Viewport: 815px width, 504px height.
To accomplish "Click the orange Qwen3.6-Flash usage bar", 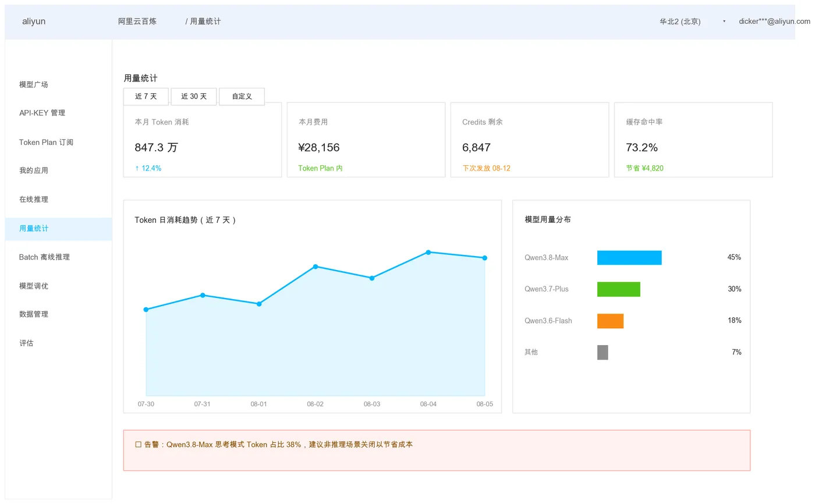I will pyautogui.click(x=610, y=321).
